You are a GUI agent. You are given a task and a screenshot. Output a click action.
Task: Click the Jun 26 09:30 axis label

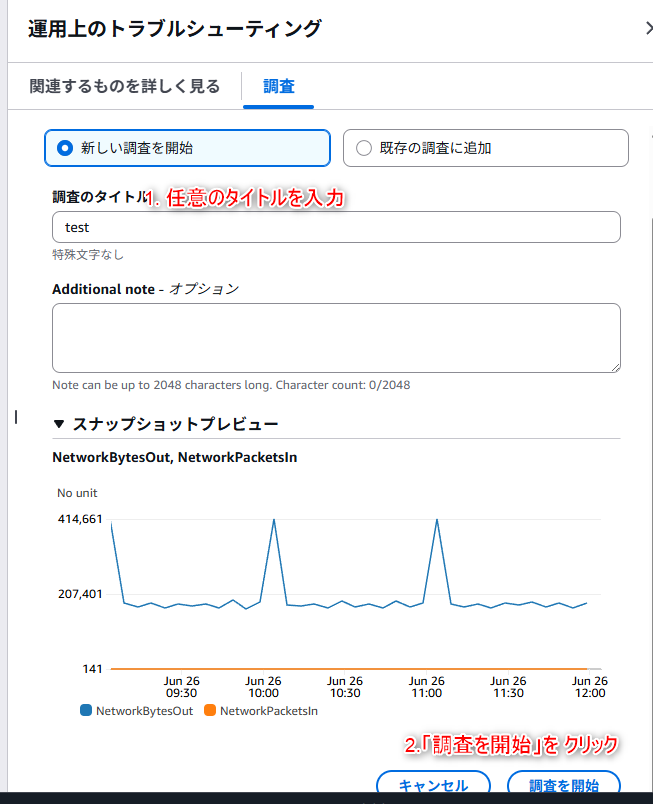181,687
